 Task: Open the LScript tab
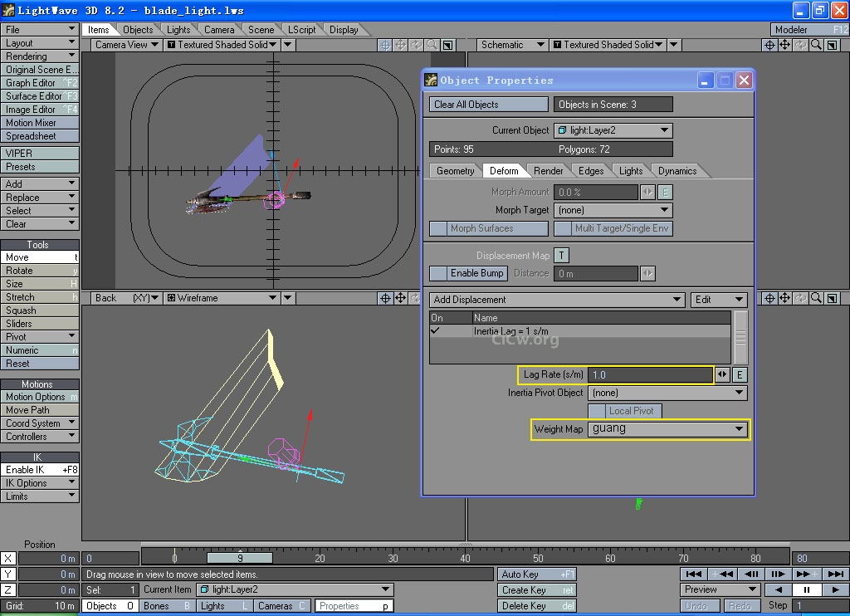point(301,30)
